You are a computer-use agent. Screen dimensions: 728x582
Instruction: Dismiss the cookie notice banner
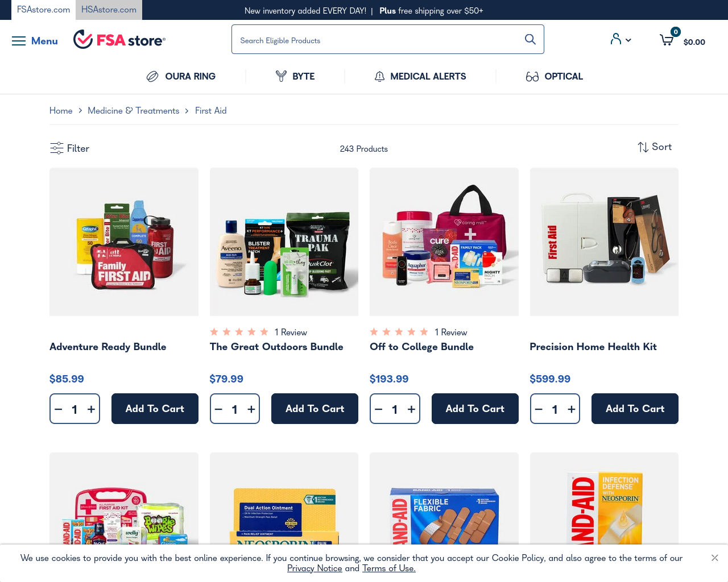(715, 558)
